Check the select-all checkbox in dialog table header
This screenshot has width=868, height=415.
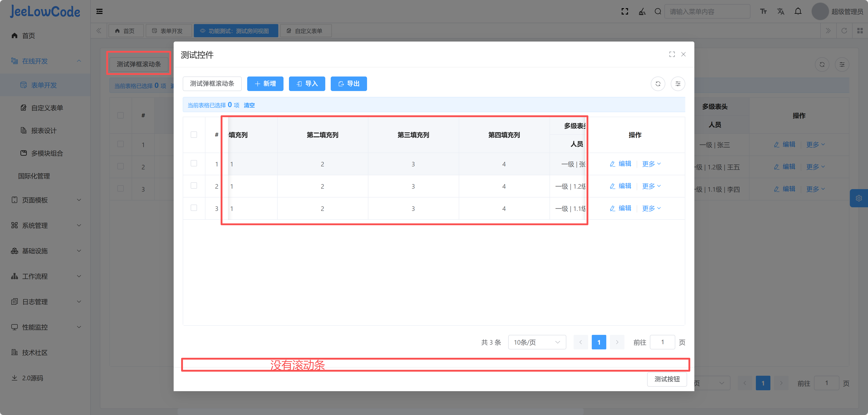pyautogui.click(x=194, y=135)
